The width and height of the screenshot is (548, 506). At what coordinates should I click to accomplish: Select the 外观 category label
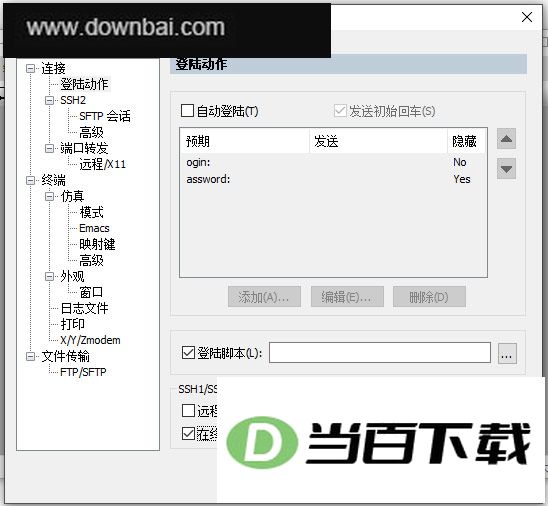[72, 277]
